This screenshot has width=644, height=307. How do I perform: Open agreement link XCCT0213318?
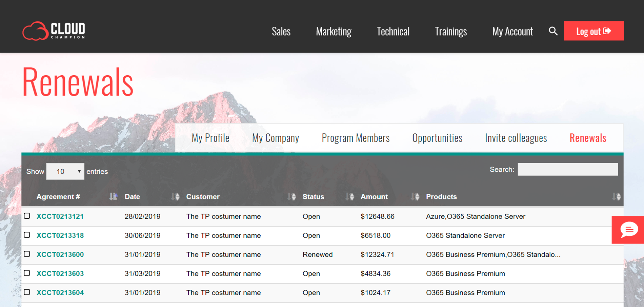point(60,235)
